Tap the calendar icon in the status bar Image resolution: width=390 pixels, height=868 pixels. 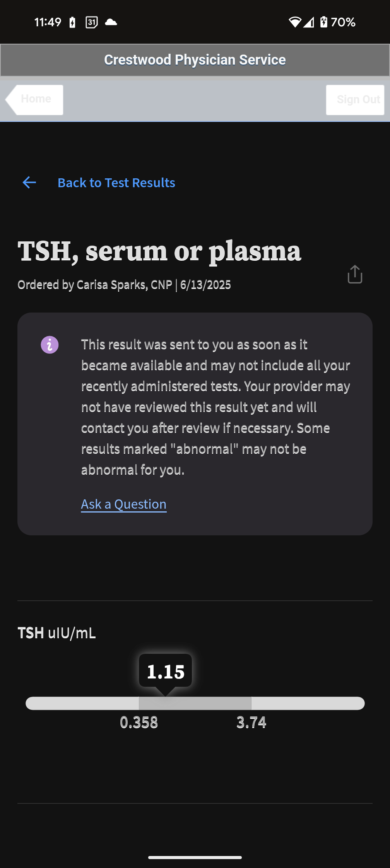click(x=91, y=22)
